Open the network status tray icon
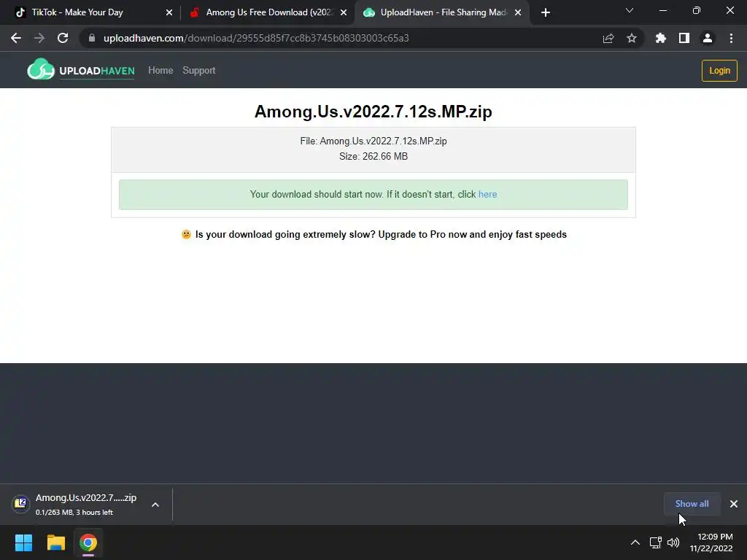Image resolution: width=747 pixels, height=560 pixels. pos(656,542)
